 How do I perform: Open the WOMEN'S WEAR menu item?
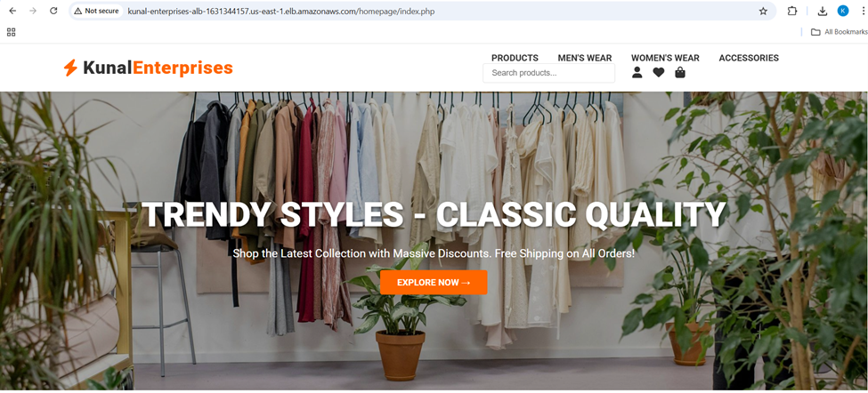[665, 58]
